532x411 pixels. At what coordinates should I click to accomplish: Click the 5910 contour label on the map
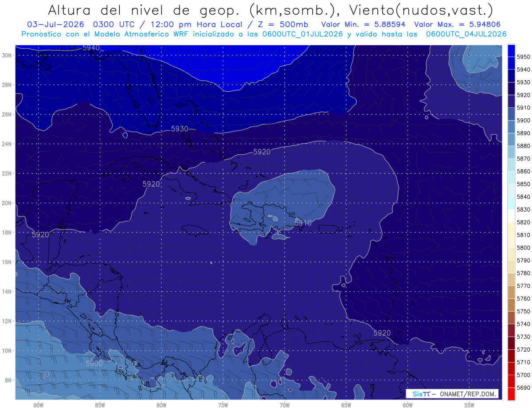pyautogui.click(x=303, y=223)
